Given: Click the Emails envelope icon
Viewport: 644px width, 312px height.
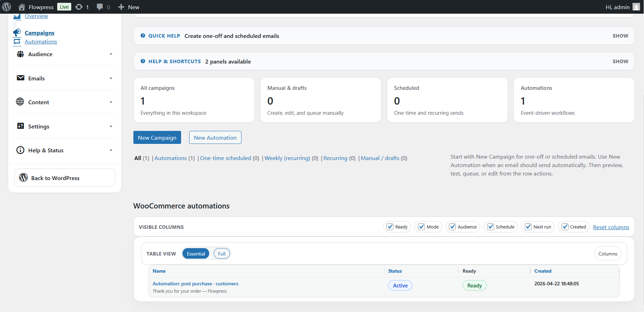Looking at the screenshot, I should (21, 78).
